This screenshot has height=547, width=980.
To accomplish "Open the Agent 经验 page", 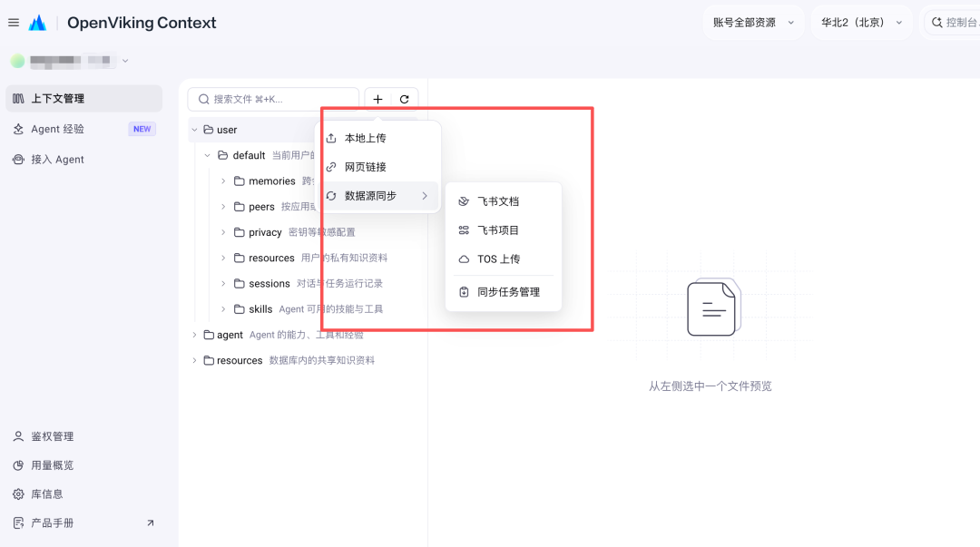I will tap(83, 129).
